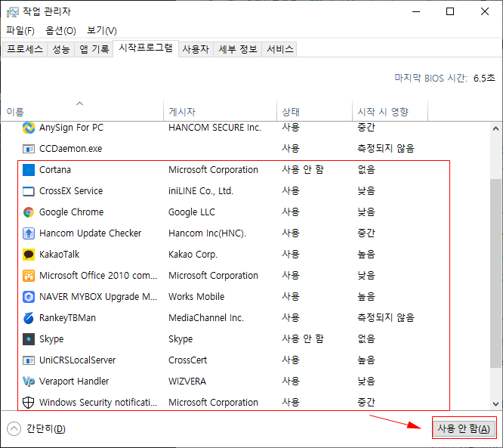
Task: Select the 'RankeyTBMan' name text
Action: (67, 318)
